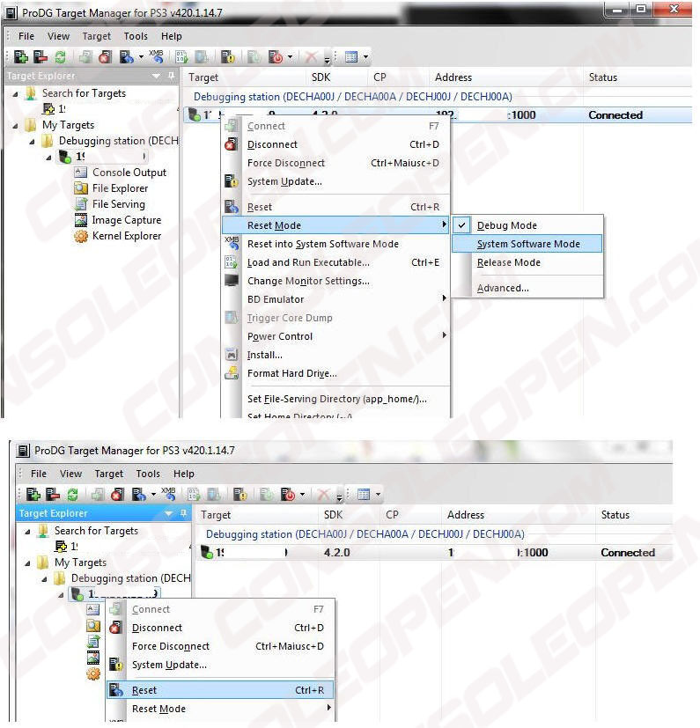Image resolution: width=700 pixels, height=728 pixels.
Task: Open Help menu in lower window
Action: coord(184,474)
